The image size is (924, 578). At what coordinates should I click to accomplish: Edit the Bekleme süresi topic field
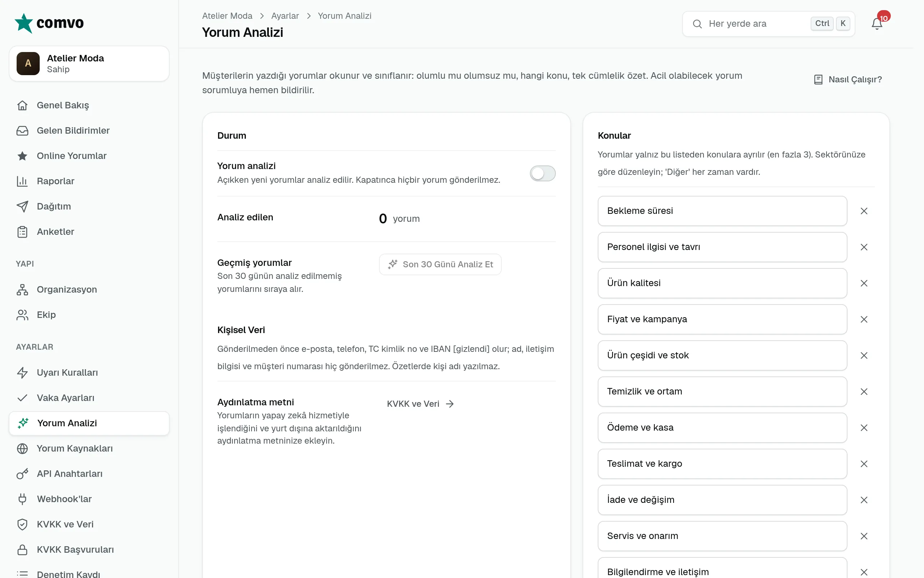click(x=722, y=211)
